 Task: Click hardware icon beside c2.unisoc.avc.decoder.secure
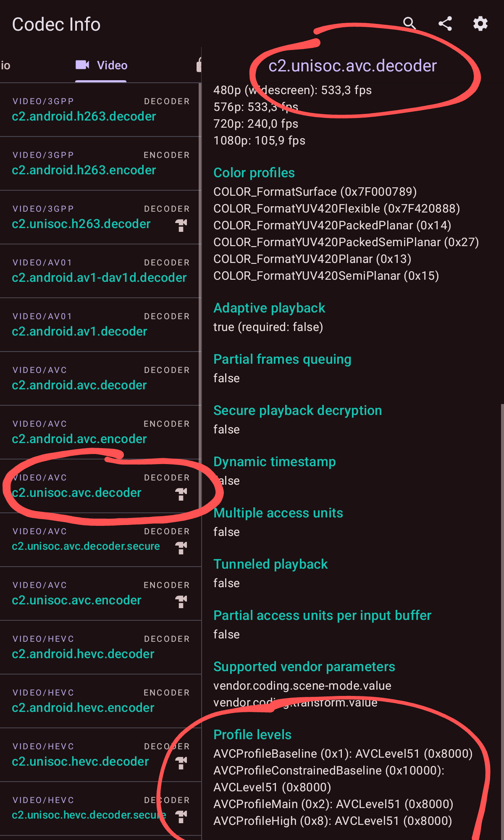pyautogui.click(x=181, y=548)
